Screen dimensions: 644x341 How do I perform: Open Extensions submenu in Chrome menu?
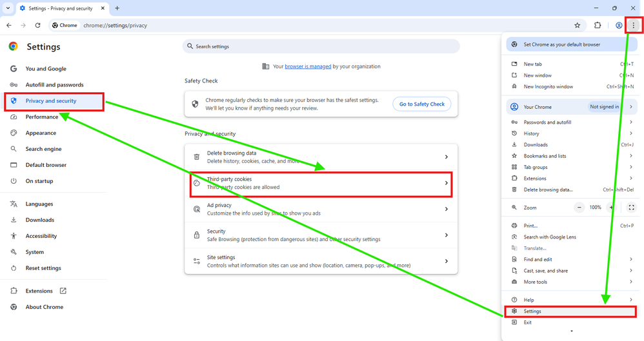click(x=572, y=179)
